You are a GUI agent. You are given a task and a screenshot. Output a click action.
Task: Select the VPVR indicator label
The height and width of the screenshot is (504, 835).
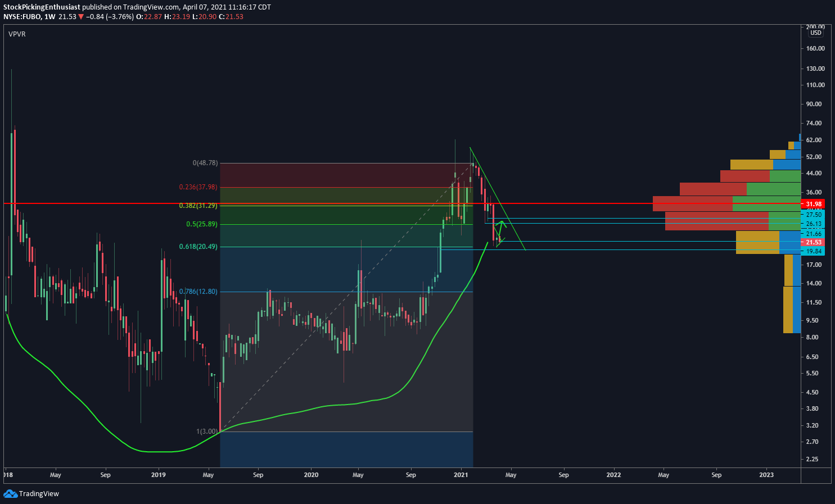pyautogui.click(x=17, y=34)
